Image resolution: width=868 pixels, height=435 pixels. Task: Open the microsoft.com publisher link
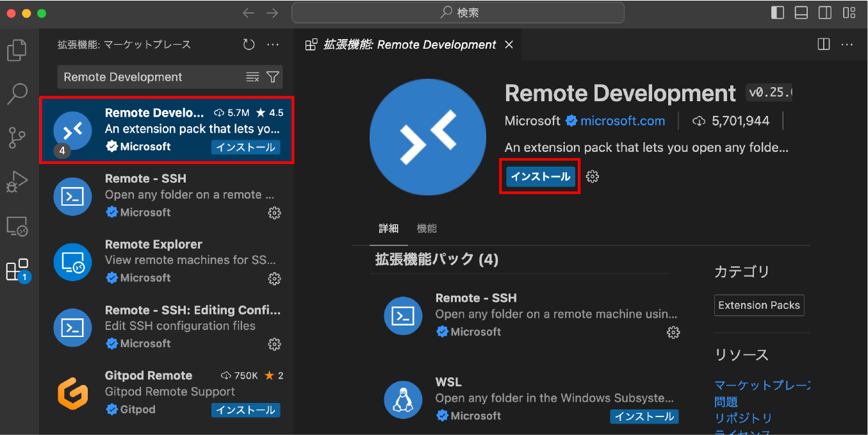click(623, 120)
